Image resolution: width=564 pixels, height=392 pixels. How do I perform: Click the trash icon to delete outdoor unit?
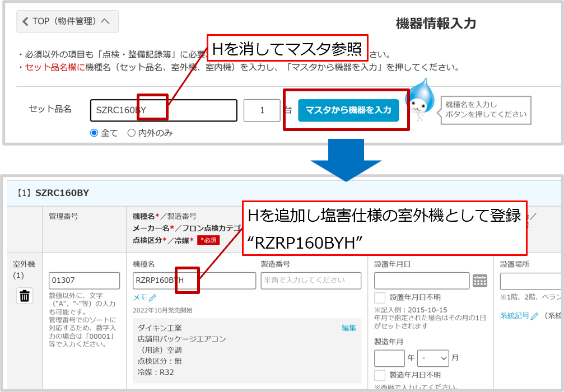24,296
